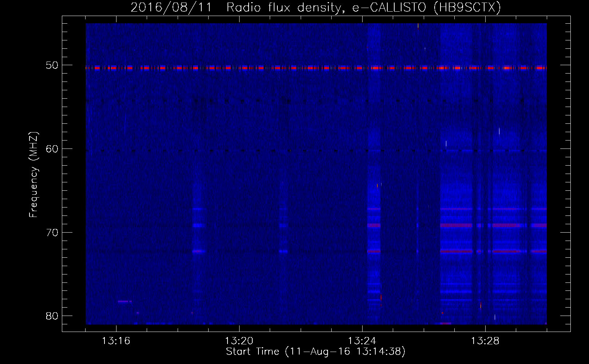Click the 13:24 time tick label
The width and height of the screenshot is (589, 364).
(362, 341)
